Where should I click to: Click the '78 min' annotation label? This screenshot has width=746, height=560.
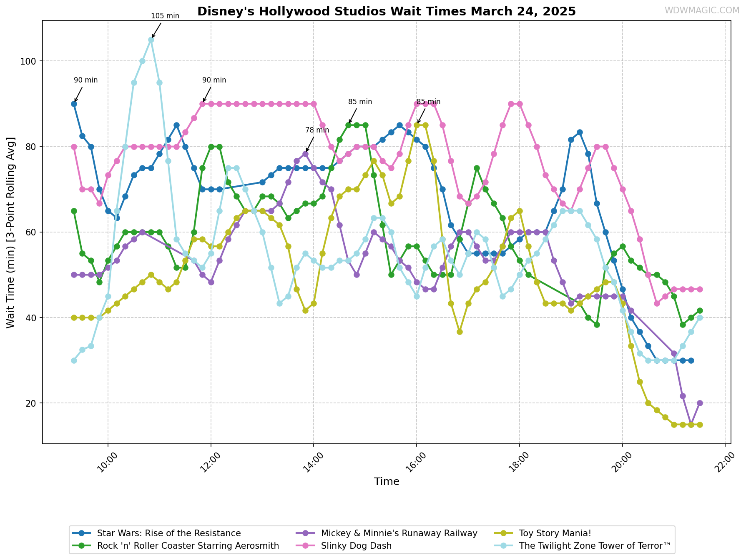(317, 130)
